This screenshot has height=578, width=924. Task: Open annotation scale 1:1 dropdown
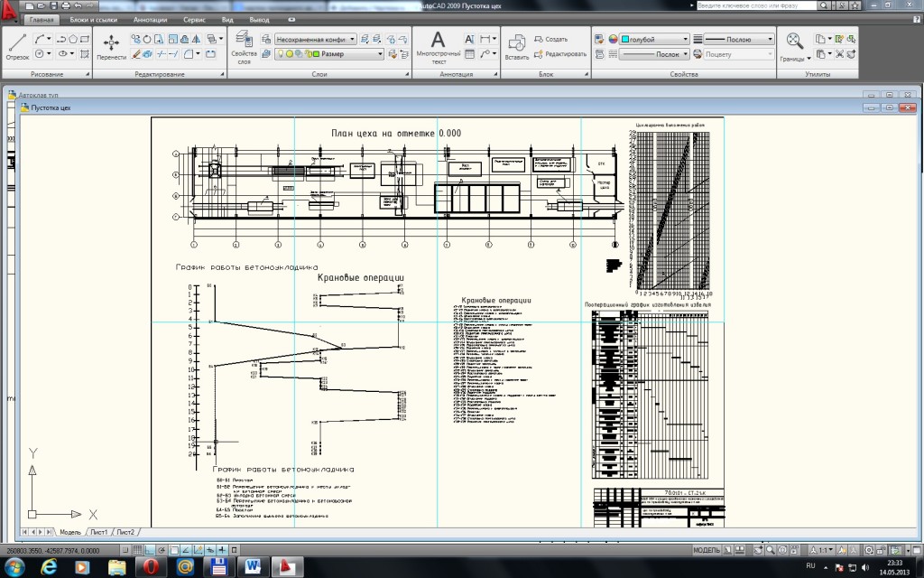(x=821, y=550)
